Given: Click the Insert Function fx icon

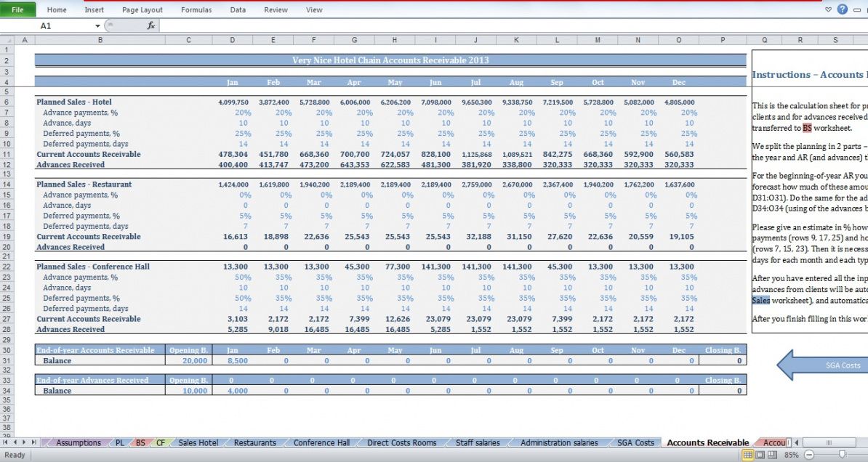Looking at the screenshot, I should [151, 25].
